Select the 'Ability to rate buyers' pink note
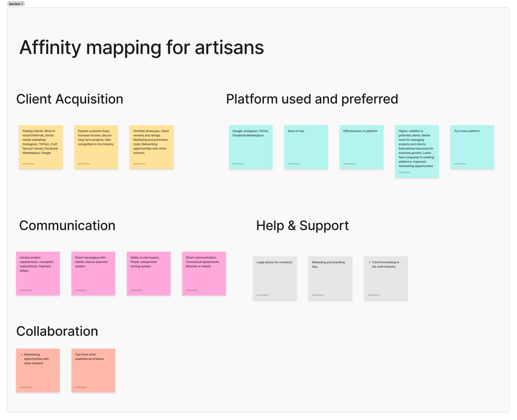This screenshot has height=420, width=517. click(149, 273)
